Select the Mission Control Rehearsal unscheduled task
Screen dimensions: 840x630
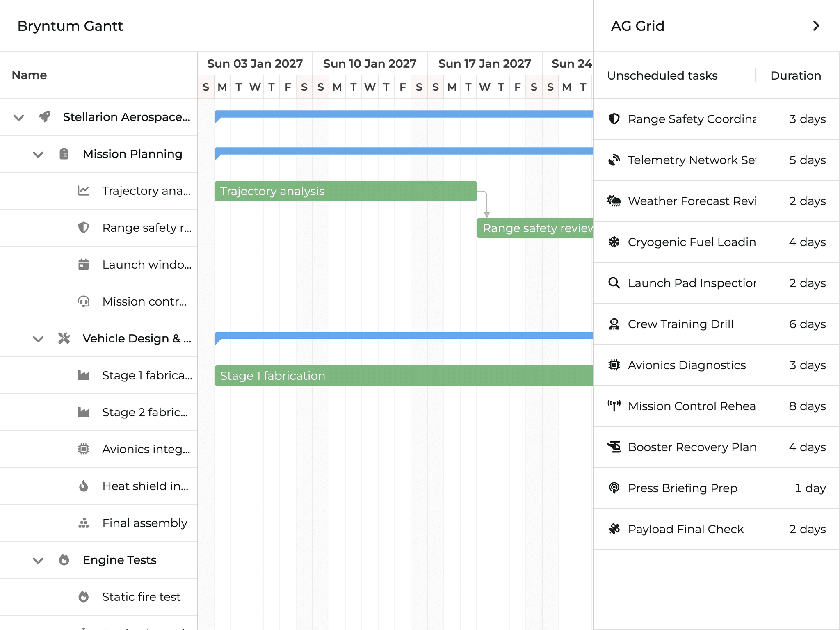click(x=716, y=406)
